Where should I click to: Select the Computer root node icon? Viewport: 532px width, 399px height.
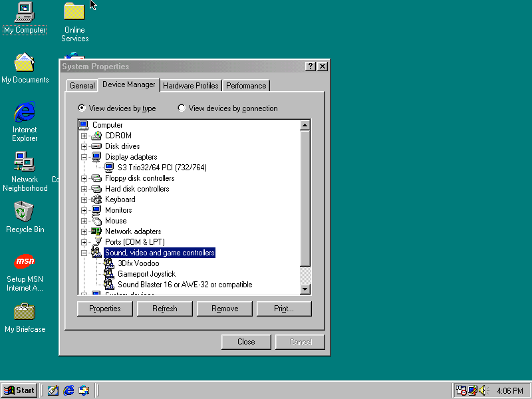84,125
